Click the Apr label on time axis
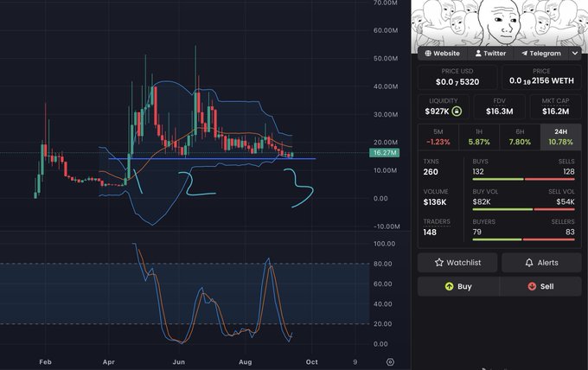The image size is (588, 370). (108, 362)
